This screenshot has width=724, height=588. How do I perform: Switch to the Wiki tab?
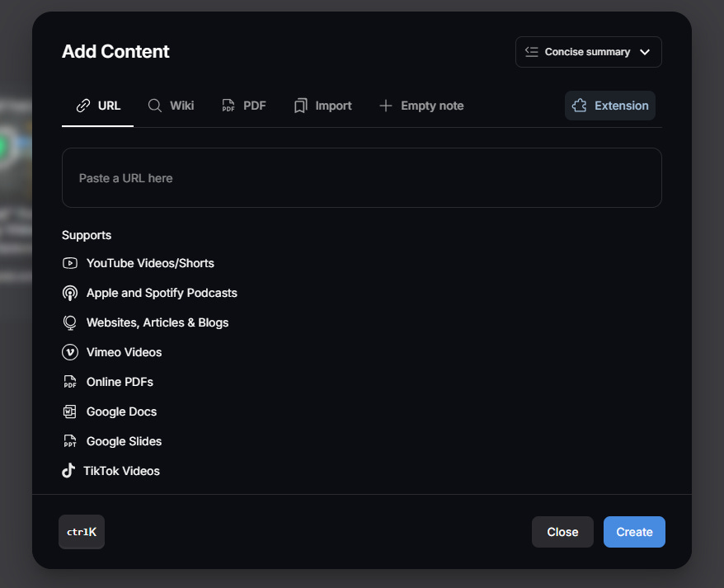[171, 106]
